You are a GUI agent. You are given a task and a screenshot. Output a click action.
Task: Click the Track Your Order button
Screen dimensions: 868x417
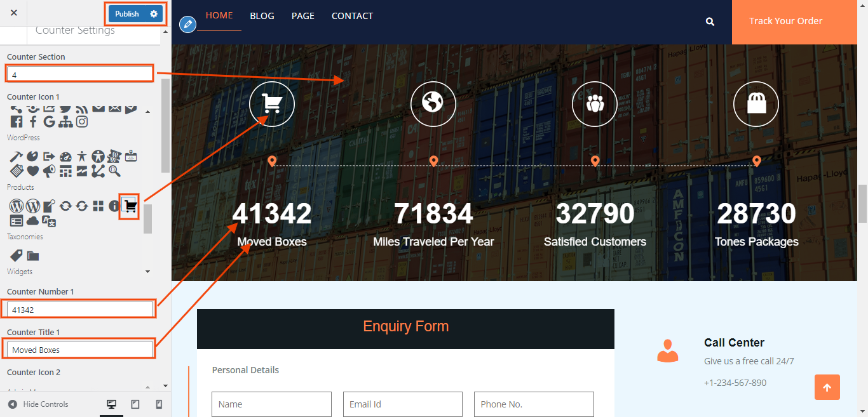pyautogui.click(x=785, y=22)
